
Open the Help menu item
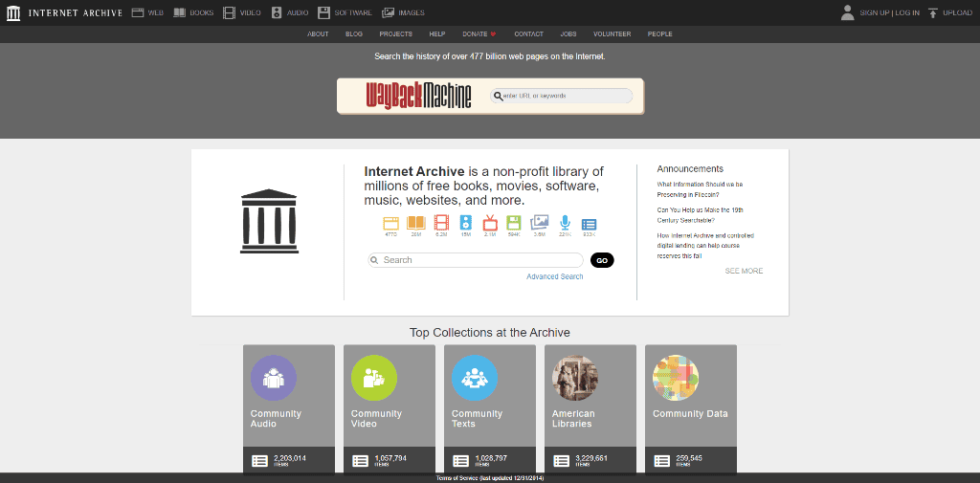(436, 33)
